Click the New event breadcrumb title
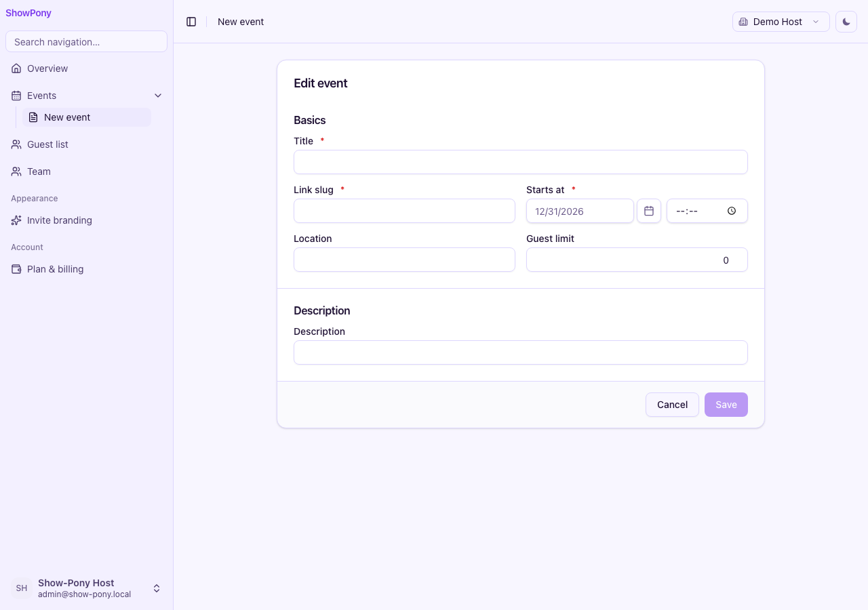The height and width of the screenshot is (610, 868). pos(241,22)
